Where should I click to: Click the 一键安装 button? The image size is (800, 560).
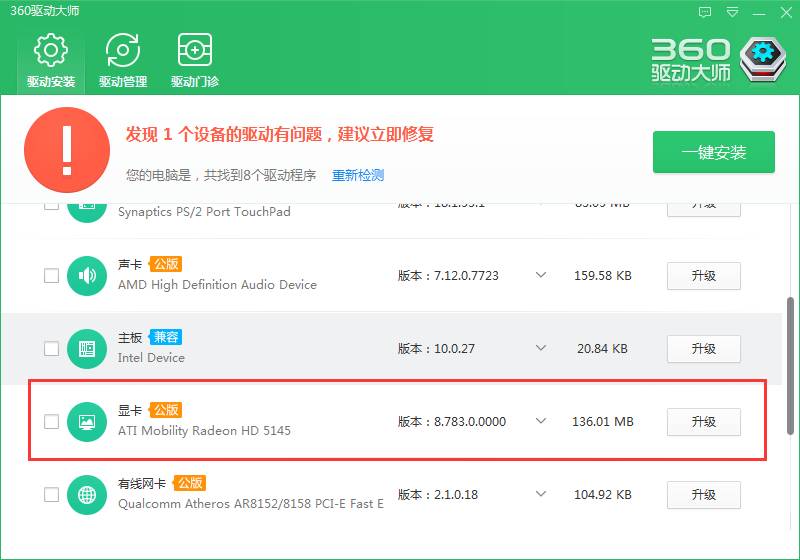point(714,152)
